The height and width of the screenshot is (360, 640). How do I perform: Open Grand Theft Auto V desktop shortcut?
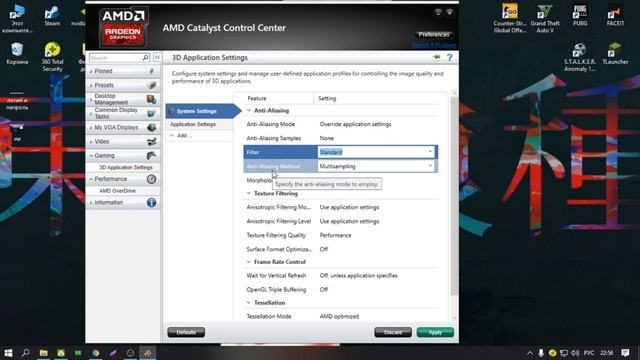point(545,18)
